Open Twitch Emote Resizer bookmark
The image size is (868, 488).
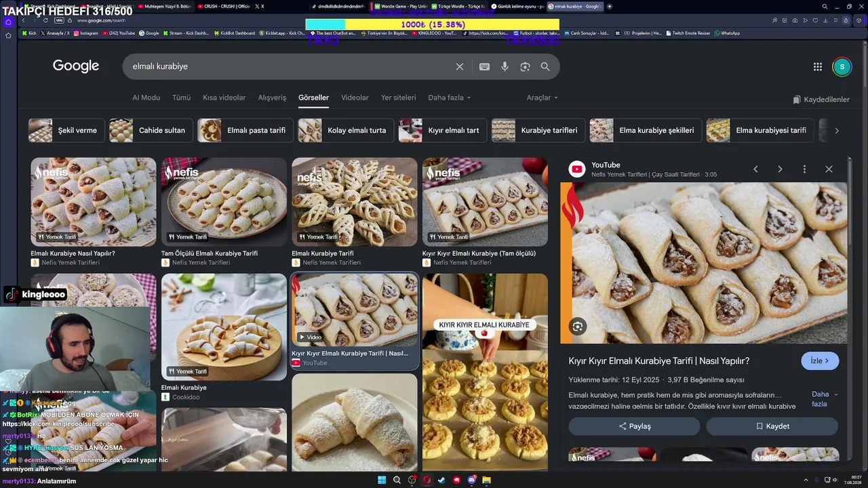689,33
